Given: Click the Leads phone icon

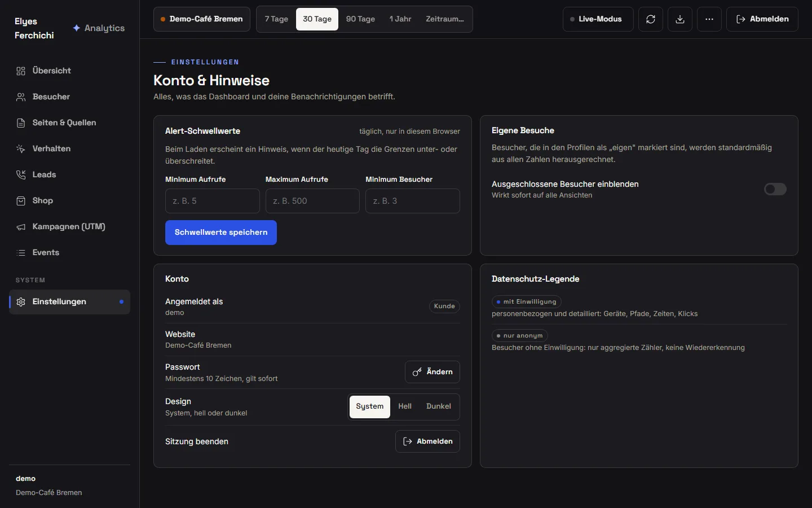Looking at the screenshot, I should click(21, 175).
